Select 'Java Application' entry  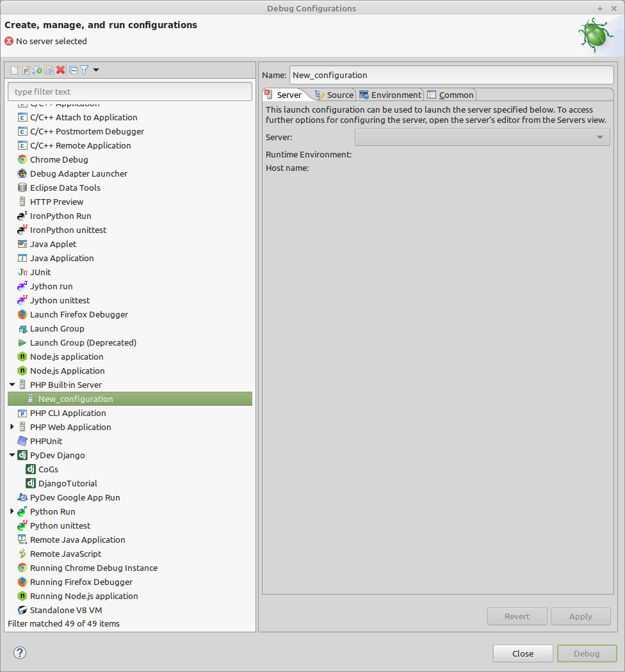(61, 258)
